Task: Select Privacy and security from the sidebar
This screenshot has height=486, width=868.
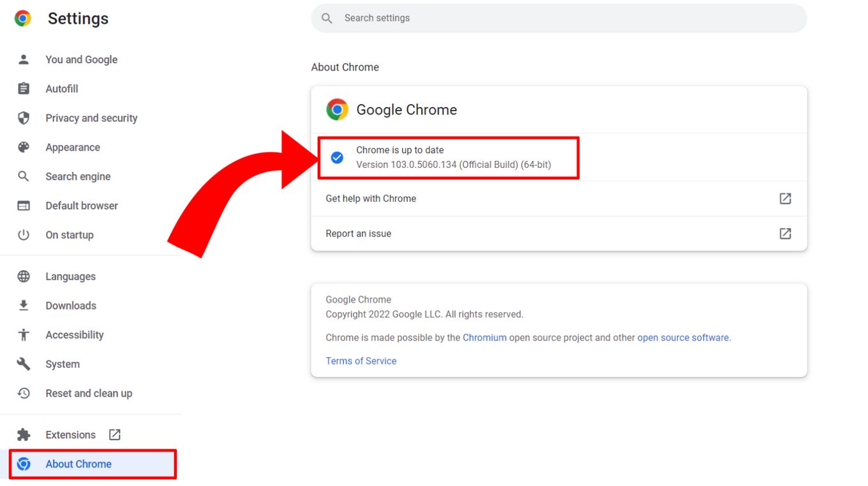Action: point(91,118)
